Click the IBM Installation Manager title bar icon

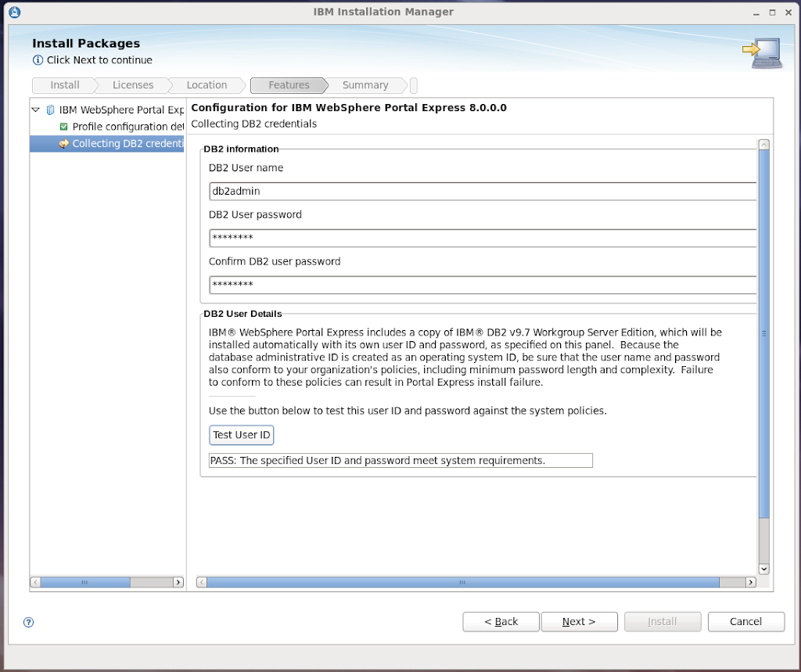tap(15, 12)
